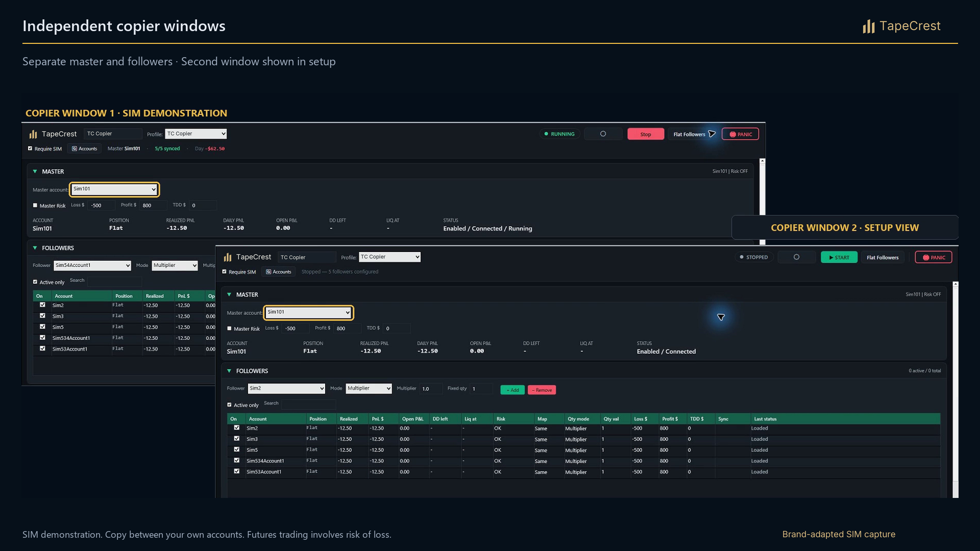
Task: Toggle Require SIM in copier window 1
Action: 30,148
